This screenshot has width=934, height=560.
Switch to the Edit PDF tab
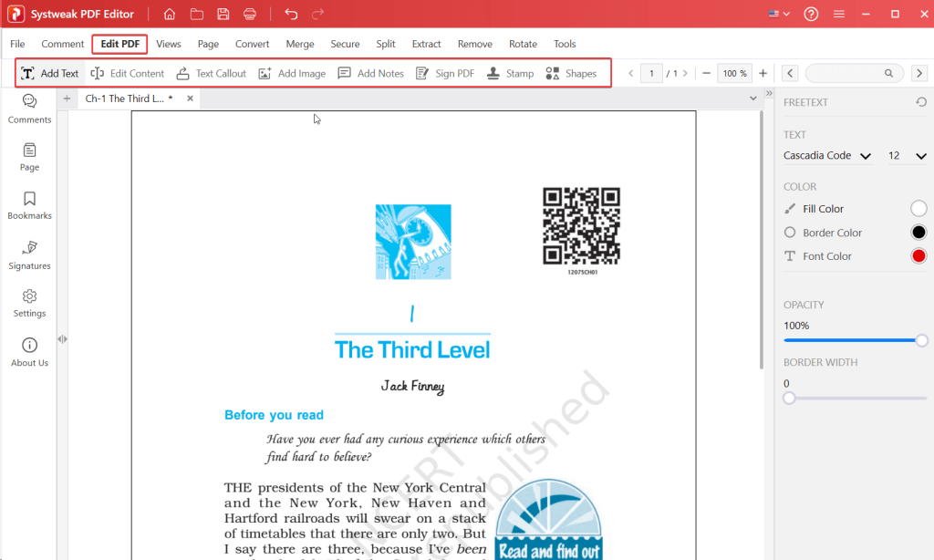pos(119,44)
